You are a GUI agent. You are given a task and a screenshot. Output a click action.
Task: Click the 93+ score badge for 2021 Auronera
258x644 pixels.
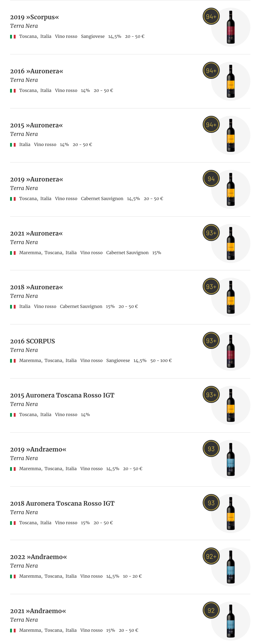click(211, 233)
